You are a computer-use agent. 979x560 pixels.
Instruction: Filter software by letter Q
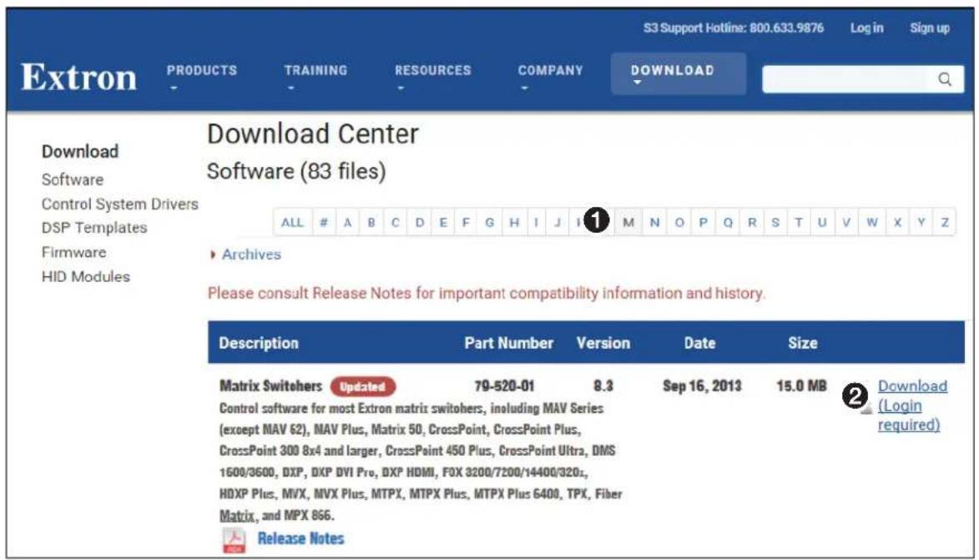click(x=728, y=222)
